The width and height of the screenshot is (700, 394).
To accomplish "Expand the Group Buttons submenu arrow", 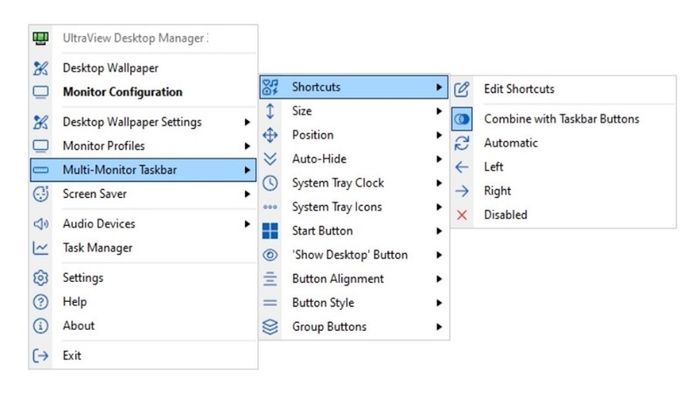I will [x=439, y=327].
